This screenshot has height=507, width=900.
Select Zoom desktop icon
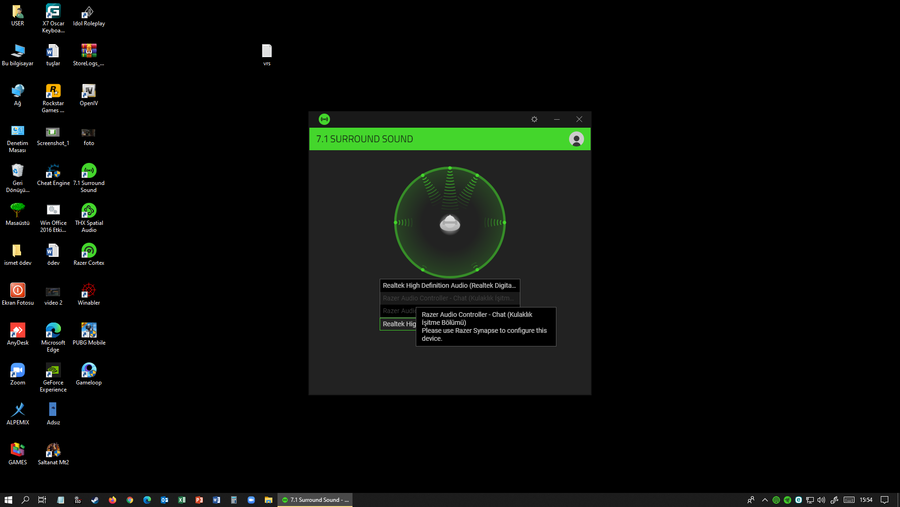click(x=18, y=374)
